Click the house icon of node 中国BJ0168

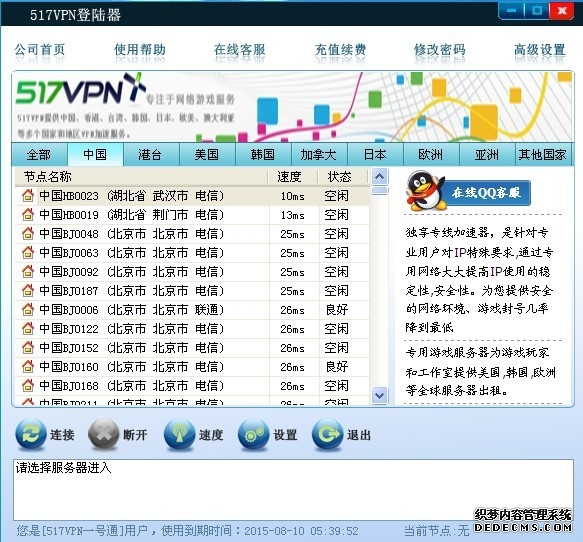[28, 385]
